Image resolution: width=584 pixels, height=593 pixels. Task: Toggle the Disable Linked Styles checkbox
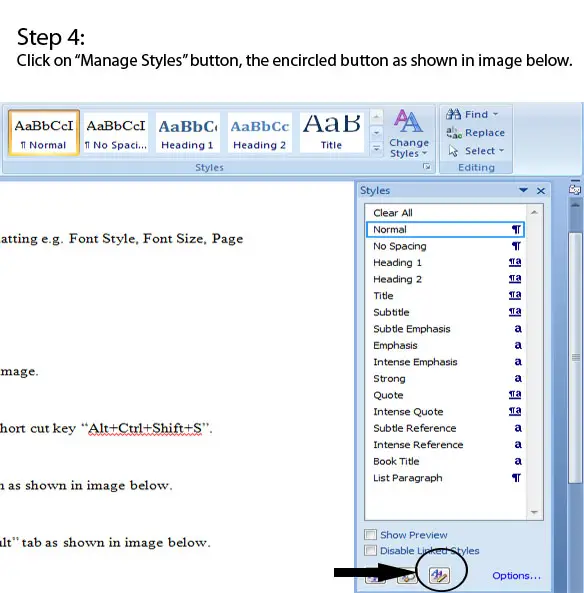(x=370, y=550)
